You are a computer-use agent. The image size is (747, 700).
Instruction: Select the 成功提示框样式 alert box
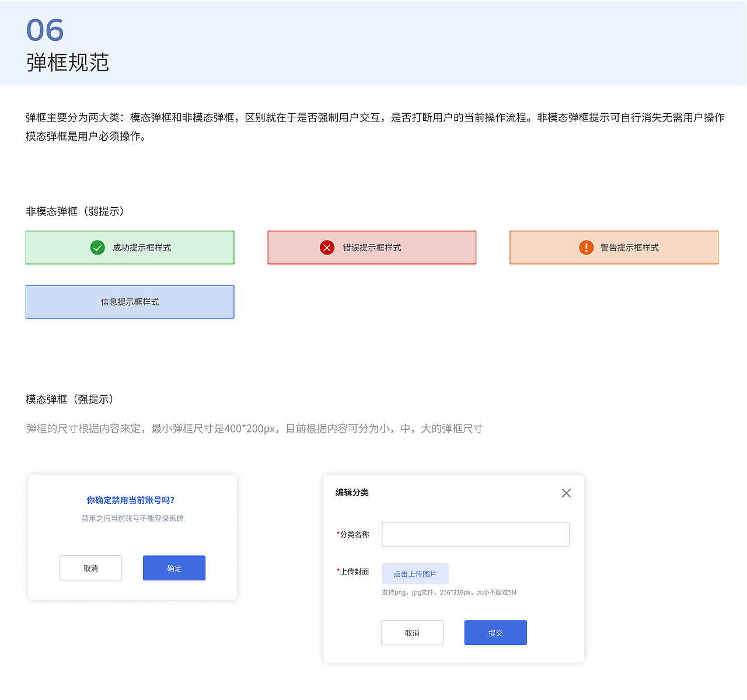click(x=130, y=247)
